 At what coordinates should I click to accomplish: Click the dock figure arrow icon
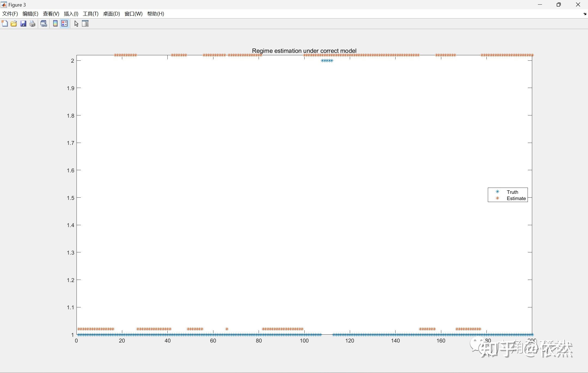[585, 14]
